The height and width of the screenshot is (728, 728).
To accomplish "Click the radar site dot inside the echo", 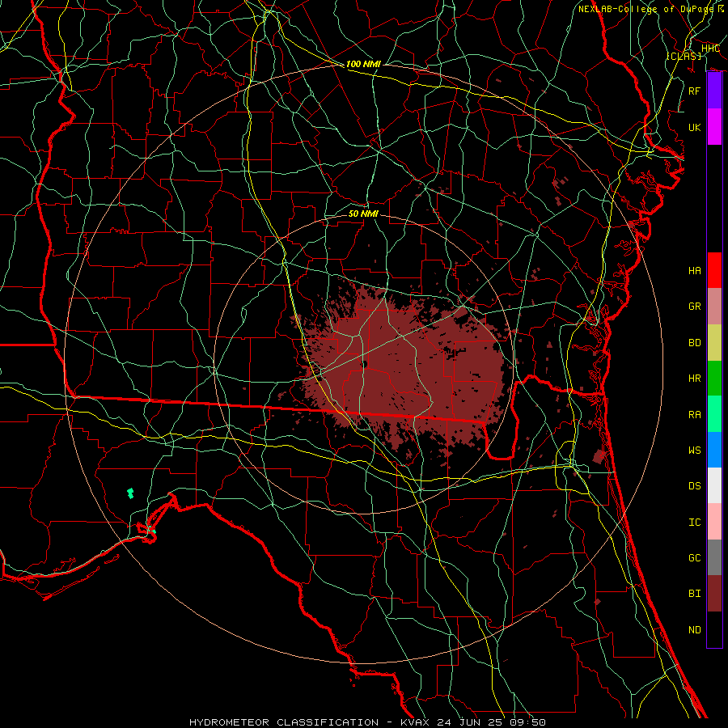I will click(364, 364).
